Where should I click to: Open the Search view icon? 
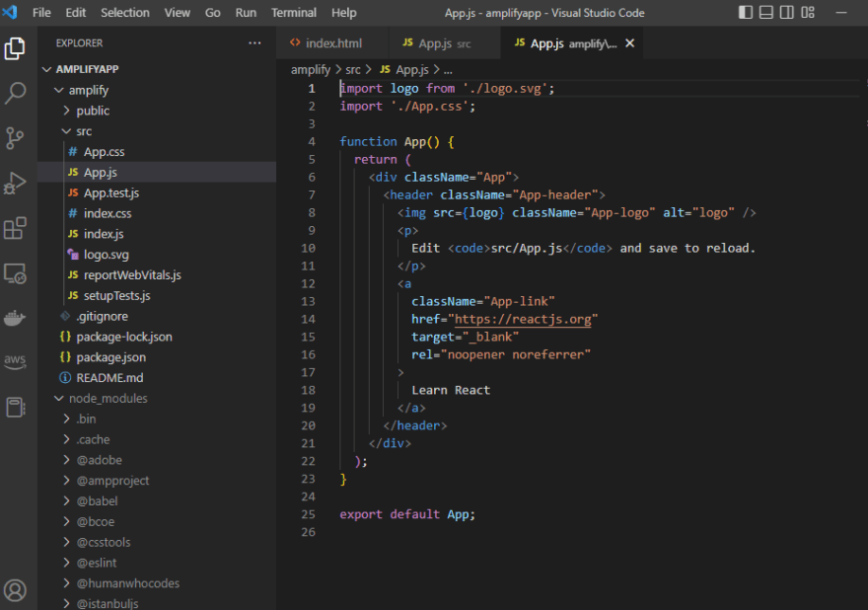15,93
